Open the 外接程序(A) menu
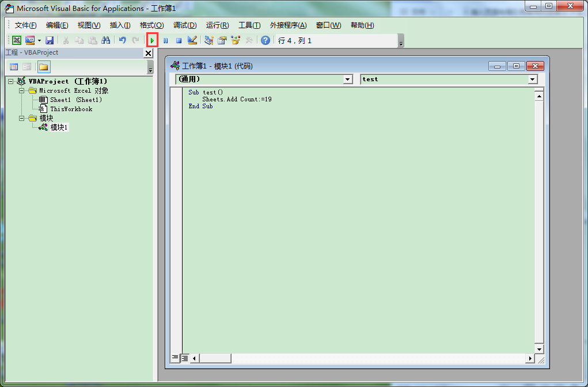The width and height of the screenshot is (588, 387). click(x=288, y=25)
